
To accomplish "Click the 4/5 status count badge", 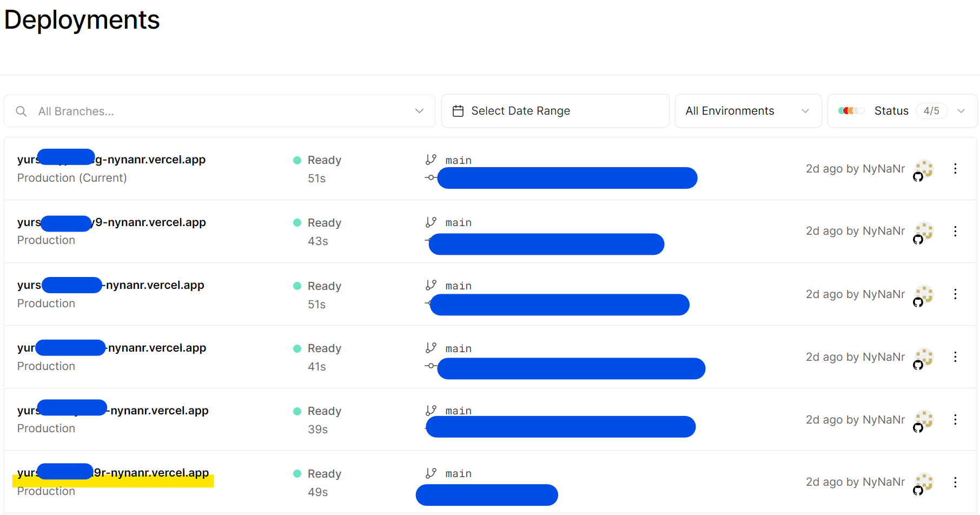I will (931, 111).
